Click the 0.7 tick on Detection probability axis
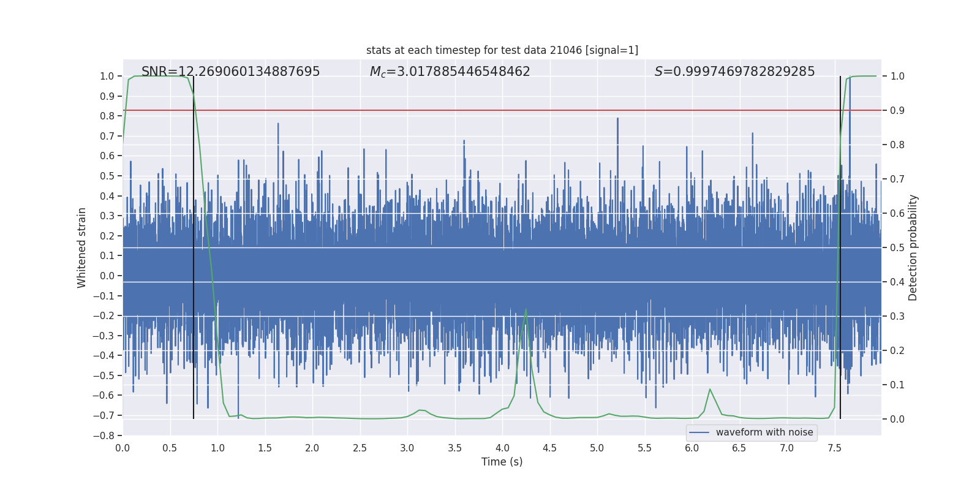This screenshot has width=980, height=490. click(897, 179)
